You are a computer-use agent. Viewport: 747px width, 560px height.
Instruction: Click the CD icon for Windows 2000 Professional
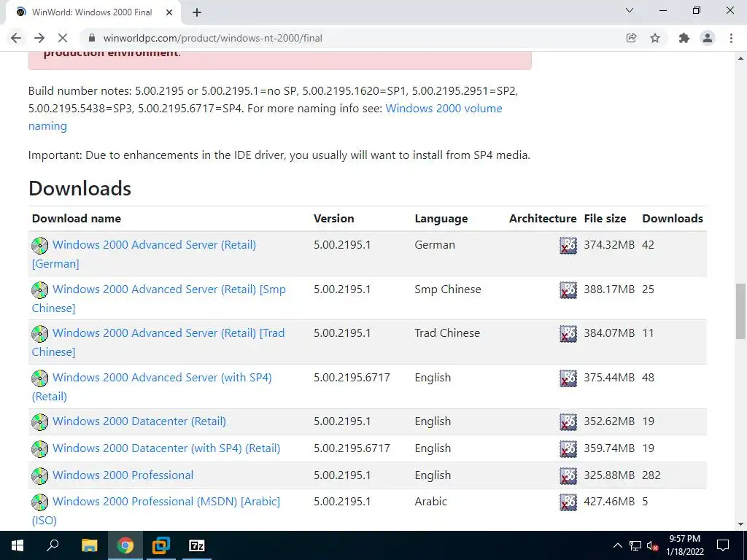tap(40, 475)
